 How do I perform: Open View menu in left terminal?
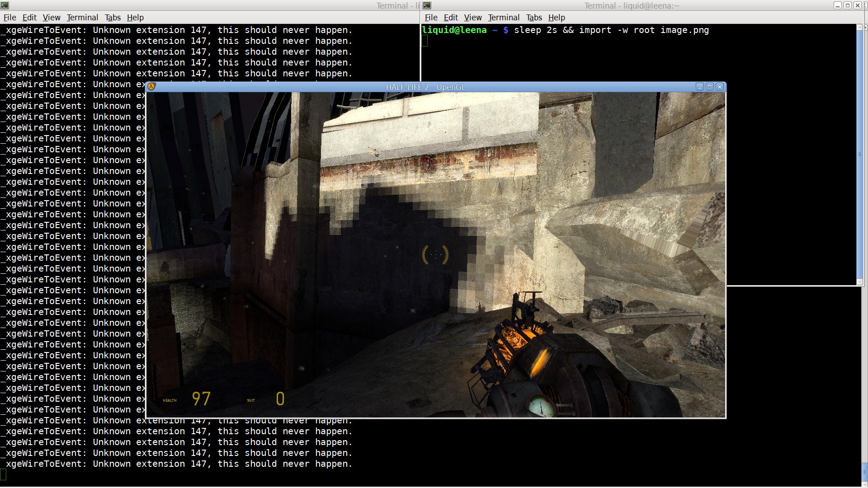[x=52, y=18]
